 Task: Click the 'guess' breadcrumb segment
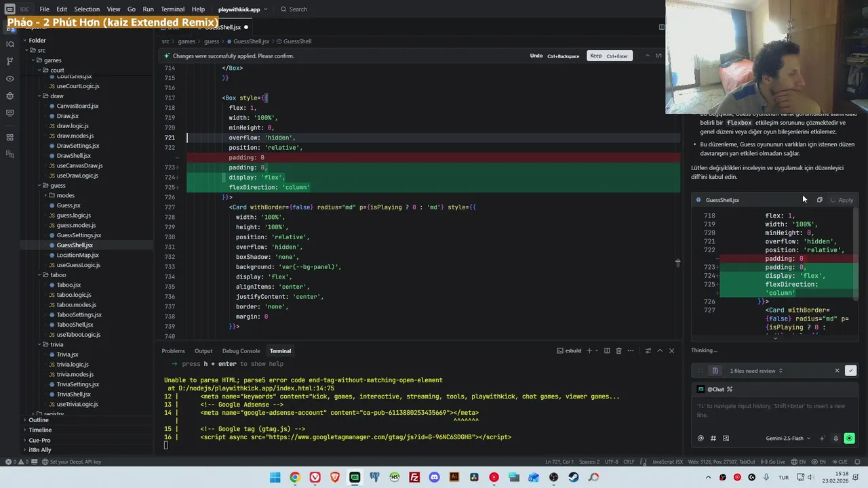pyautogui.click(x=212, y=41)
